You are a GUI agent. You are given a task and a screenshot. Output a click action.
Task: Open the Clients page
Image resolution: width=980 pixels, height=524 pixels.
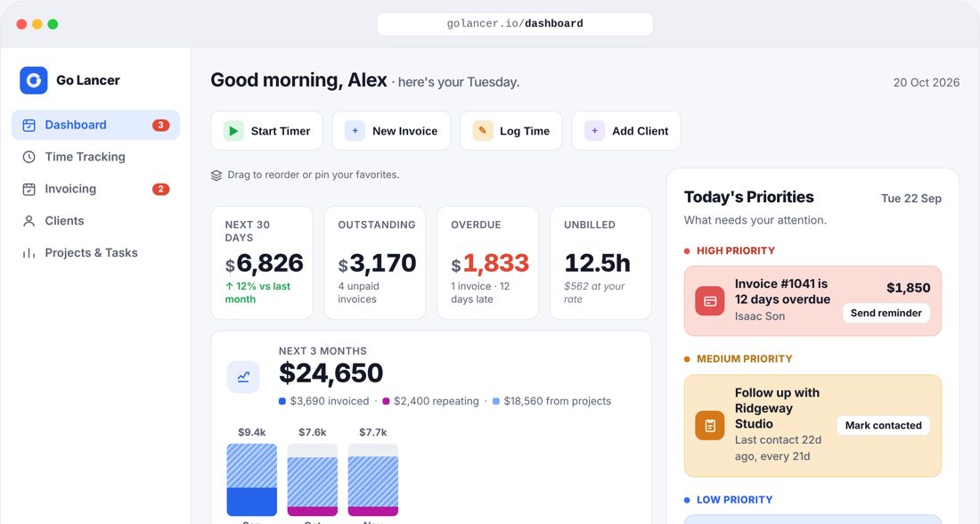pos(95,221)
